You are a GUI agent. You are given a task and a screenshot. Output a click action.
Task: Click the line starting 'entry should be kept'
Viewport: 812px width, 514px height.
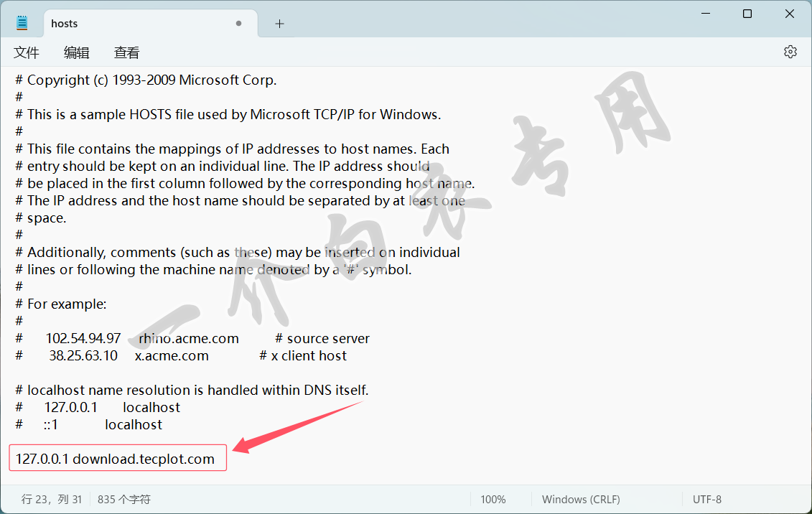(x=223, y=166)
